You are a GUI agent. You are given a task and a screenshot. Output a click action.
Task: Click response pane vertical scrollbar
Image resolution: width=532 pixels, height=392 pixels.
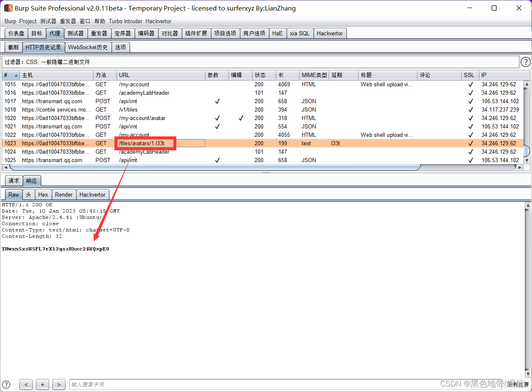[x=528, y=289]
